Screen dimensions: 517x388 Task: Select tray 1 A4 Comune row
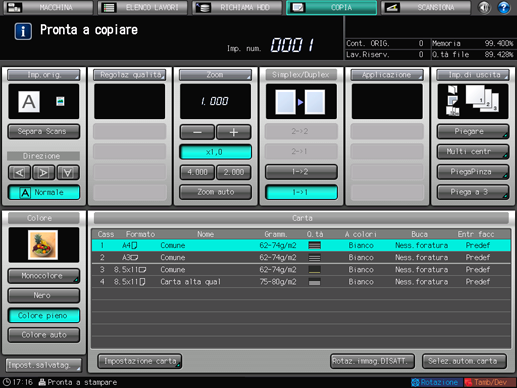[301, 245]
